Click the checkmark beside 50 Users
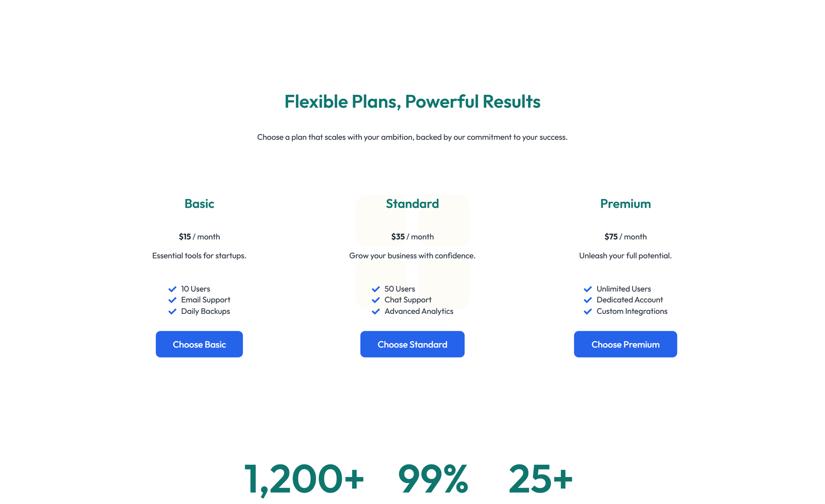This screenshot has height=504, width=825. click(x=375, y=289)
